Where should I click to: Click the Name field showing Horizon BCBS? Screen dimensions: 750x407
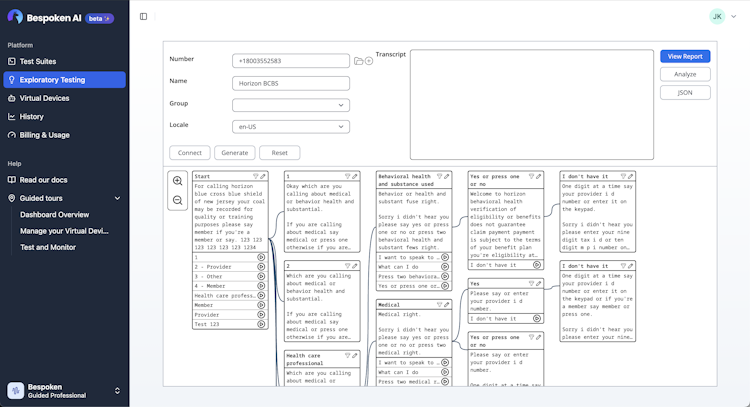[x=291, y=83]
